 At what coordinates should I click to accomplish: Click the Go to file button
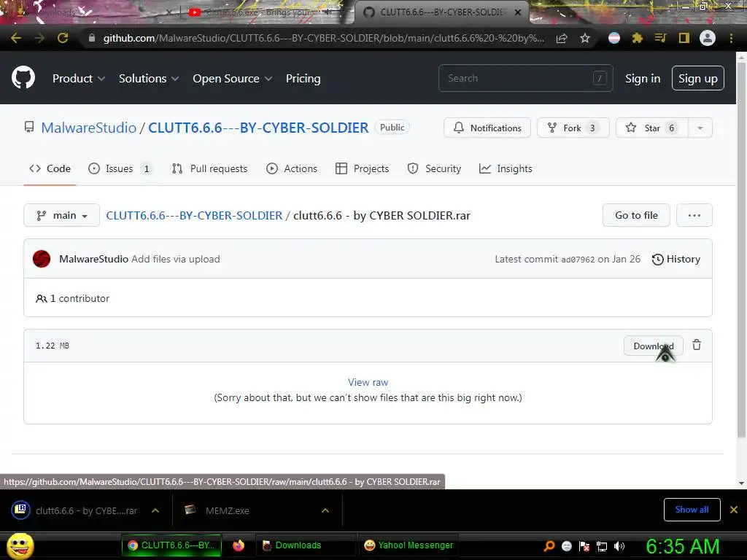click(636, 215)
